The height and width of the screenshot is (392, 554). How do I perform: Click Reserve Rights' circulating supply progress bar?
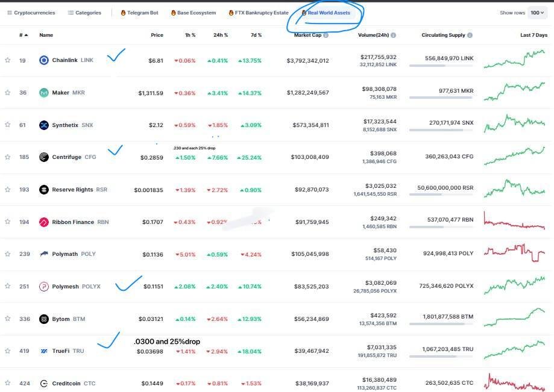441,194
